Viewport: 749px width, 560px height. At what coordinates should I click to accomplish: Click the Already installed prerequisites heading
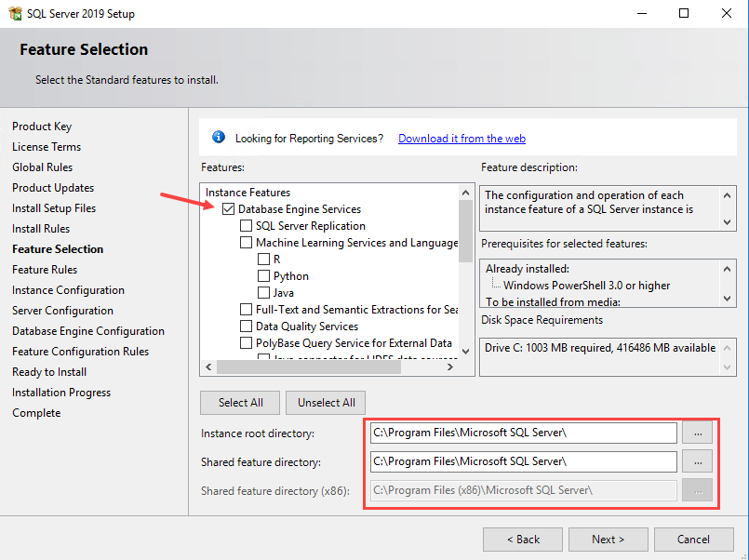[528, 269]
